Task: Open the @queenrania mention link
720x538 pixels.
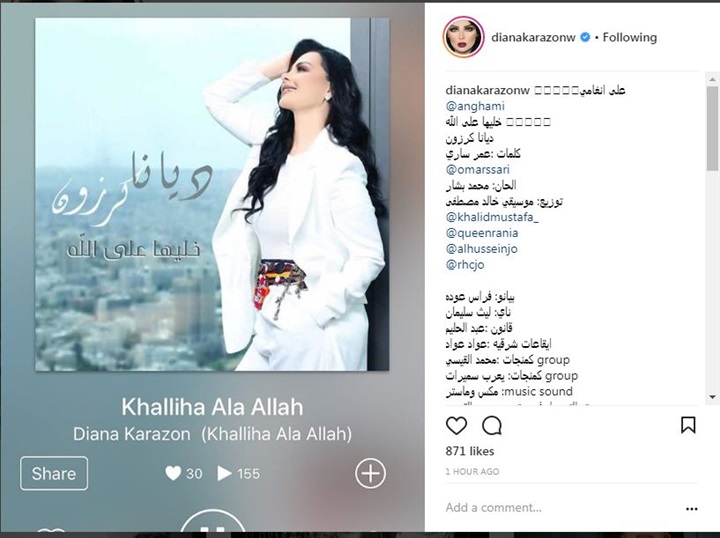Action: click(x=482, y=233)
